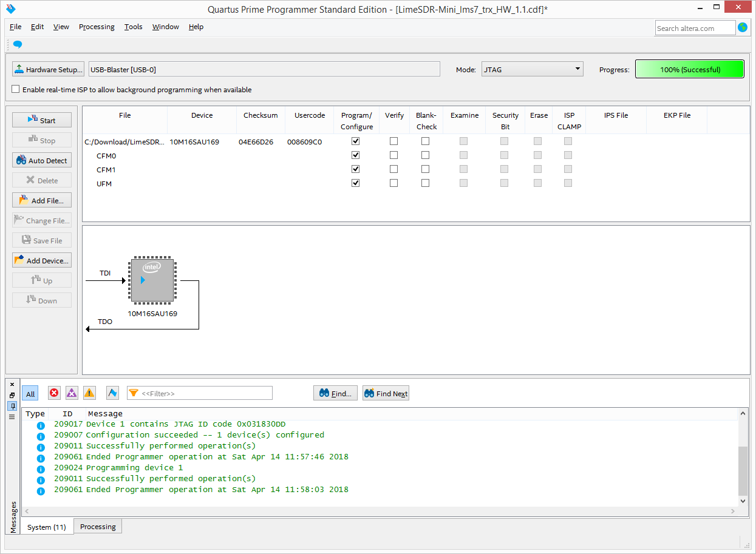756x554 pixels.
Task: Switch to the System (11) tab
Action: pyautogui.click(x=47, y=527)
